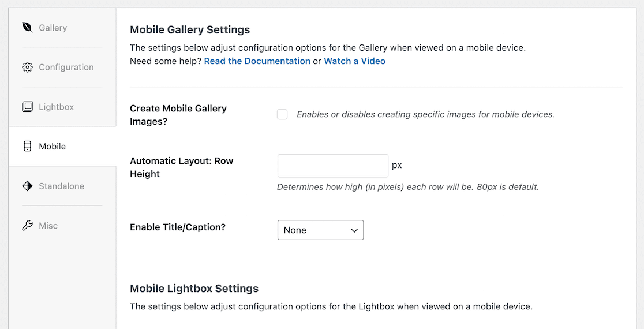Open the Configuration tab
Screen dimensions: 644x329
coord(66,68)
